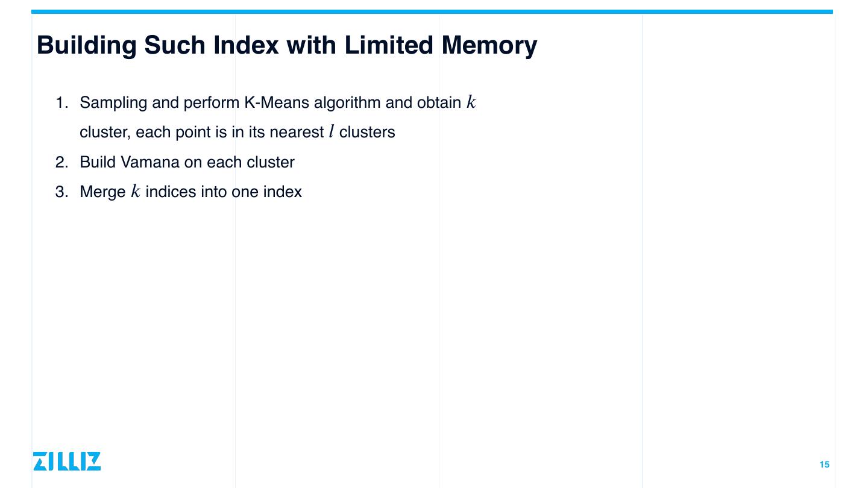The image size is (868, 488).
Task: Click the list number "1."
Action: [63, 102]
